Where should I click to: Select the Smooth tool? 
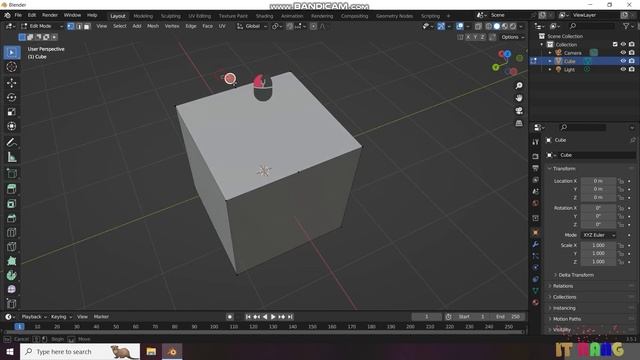(11, 289)
